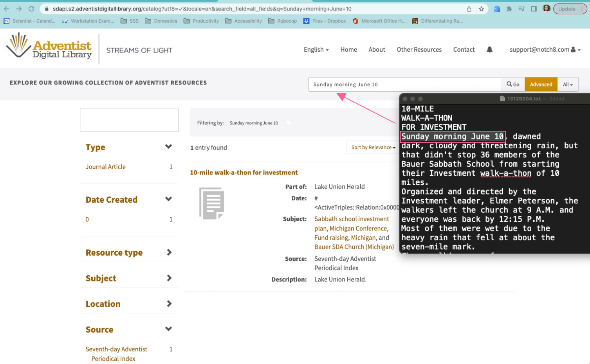
Task: Open the media control playlist icon
Action: tap(521, 9)
